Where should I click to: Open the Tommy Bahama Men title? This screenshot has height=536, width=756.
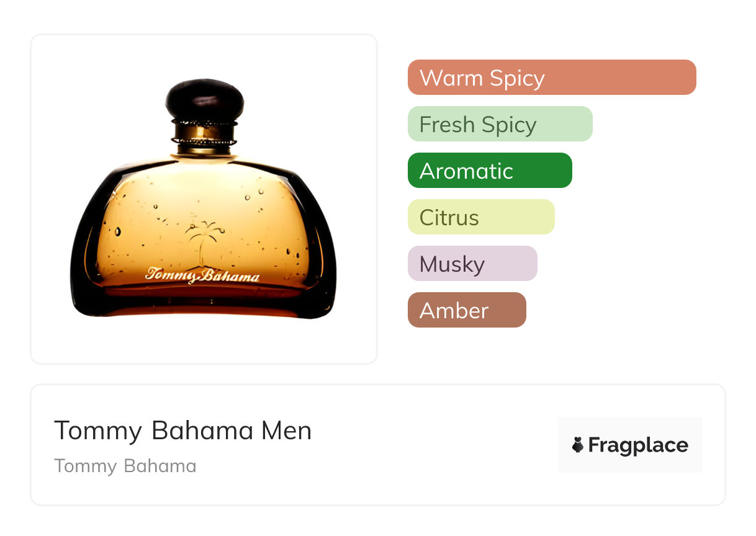pos(182,431)
